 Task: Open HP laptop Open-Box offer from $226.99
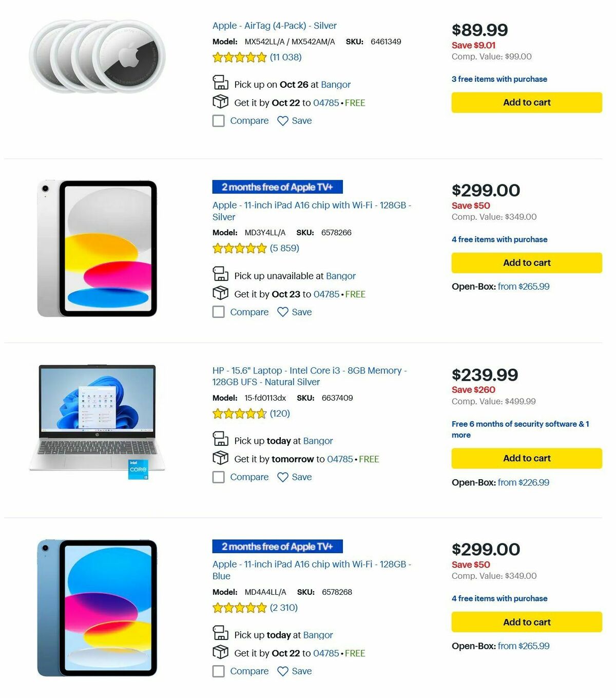[523, 482]
